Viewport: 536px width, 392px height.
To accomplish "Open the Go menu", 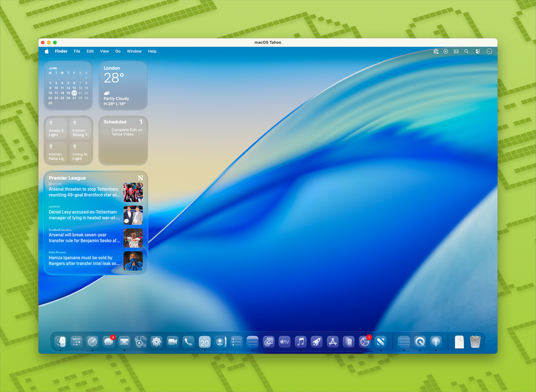I will (118, 51).
